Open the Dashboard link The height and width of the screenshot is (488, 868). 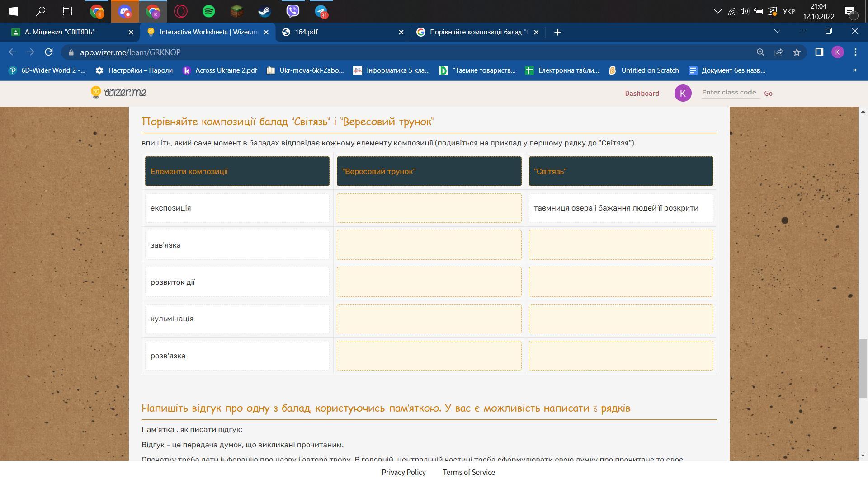point(642,94)
